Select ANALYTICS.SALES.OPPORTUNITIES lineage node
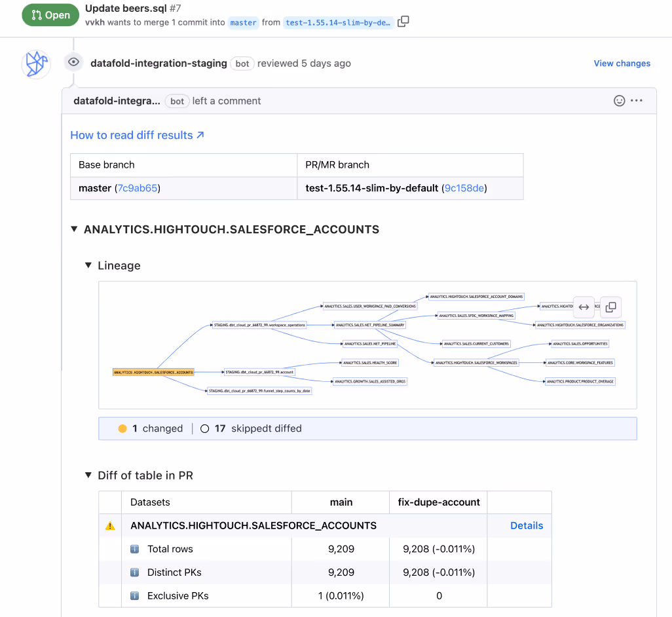Image resolution: width=672 pixels, height=617 pixels. point(580,344)
